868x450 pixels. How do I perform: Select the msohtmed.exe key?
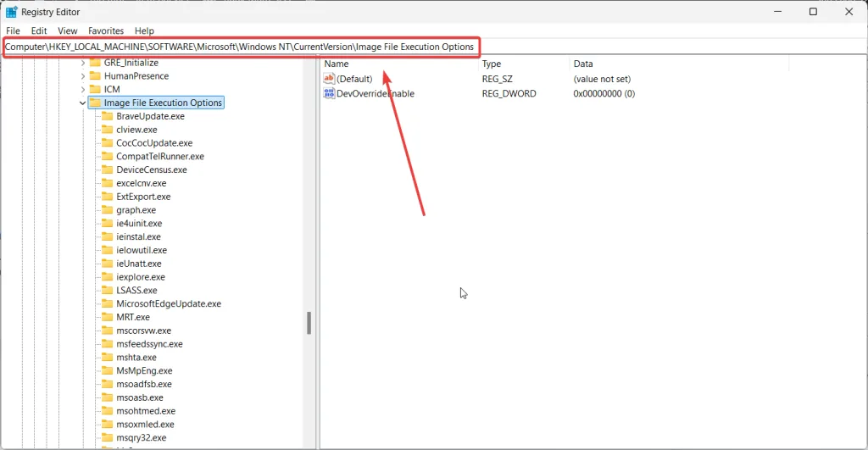(146, 411)
